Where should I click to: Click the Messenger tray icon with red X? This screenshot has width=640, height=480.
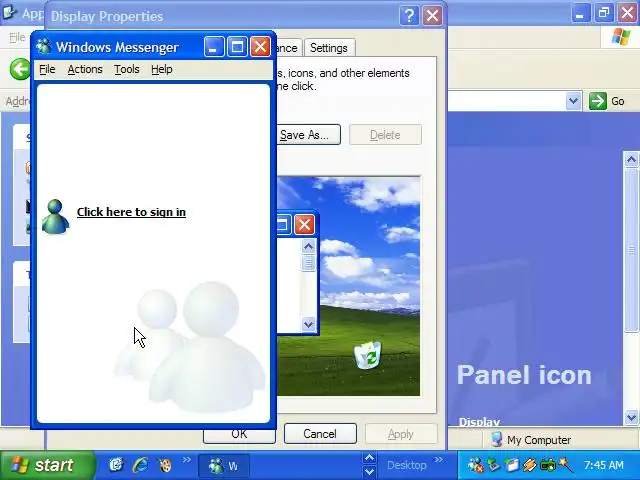point(476,465)
